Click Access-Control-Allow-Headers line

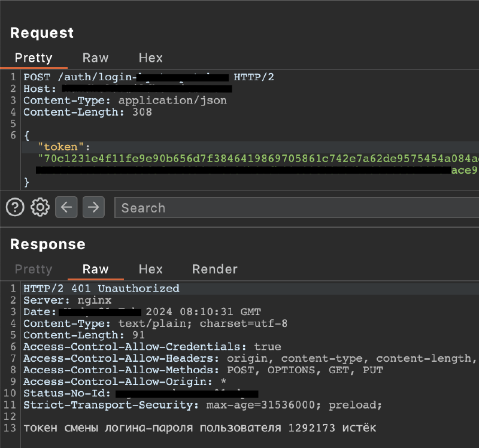250,358
